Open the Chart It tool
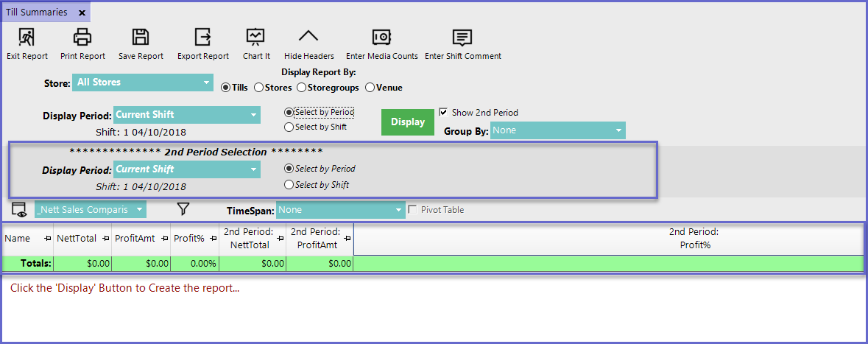This screenshot has width=868, height=344. (255, 38)
